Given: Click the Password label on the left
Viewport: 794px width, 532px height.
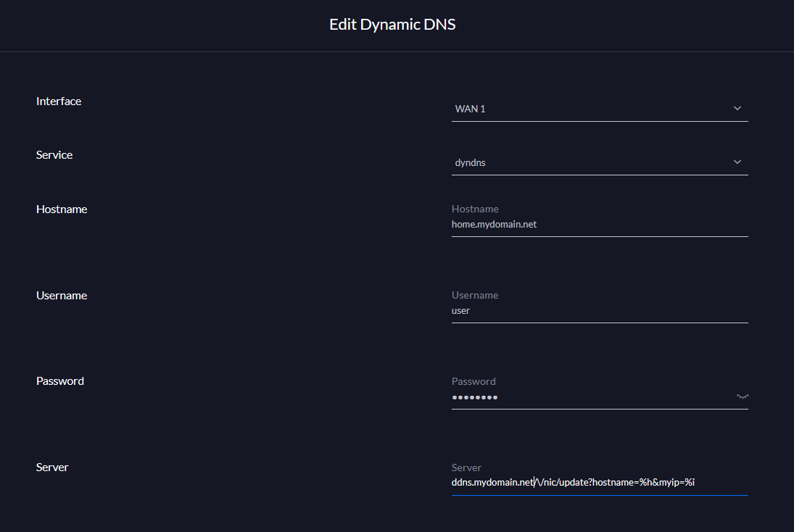Looking at the screenshot, I should click(x=59, y=380).
